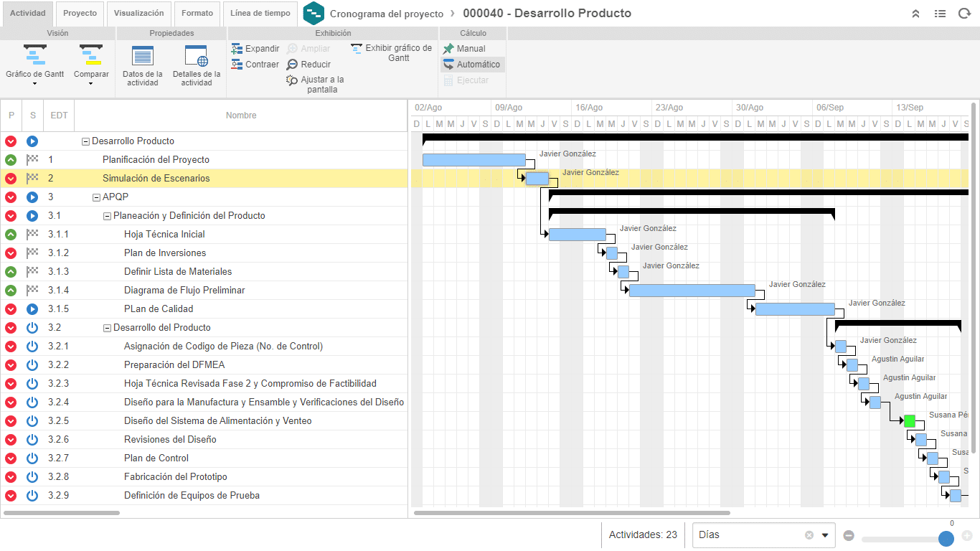This screenshot has width=980, height=551.
Task: Click play status icon of APQP row
Action: point(32,197)
